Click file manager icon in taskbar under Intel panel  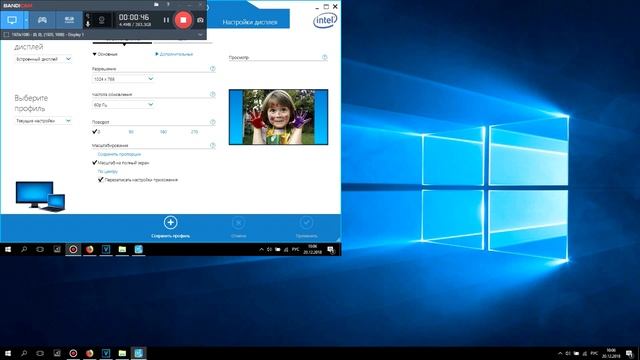122,249
